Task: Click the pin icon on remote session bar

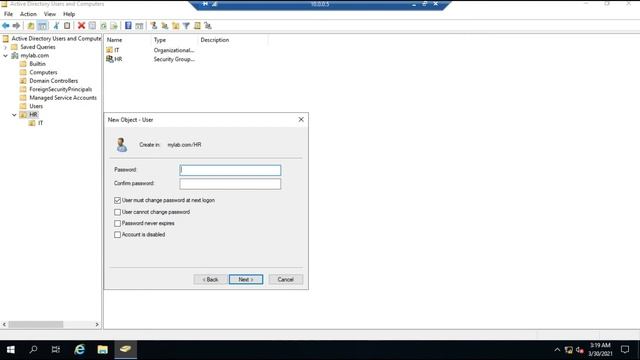Action: coord(205,4)
